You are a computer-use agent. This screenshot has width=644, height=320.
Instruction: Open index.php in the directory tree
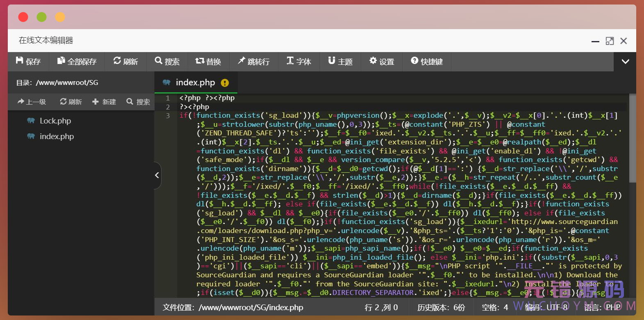57,137
